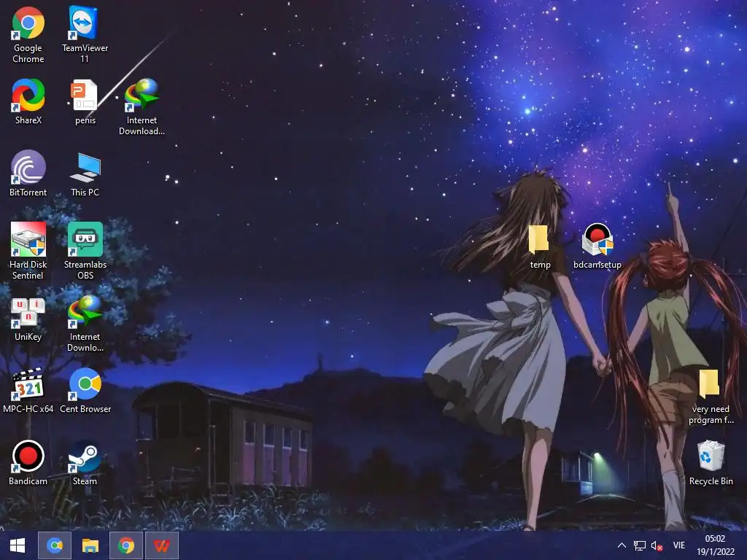Select the presentation file named penis
747x560 pixels.
[85, 102]
